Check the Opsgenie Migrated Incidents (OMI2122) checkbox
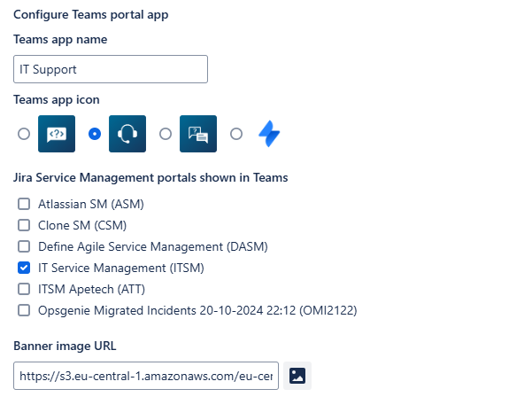 pos(24,310)
